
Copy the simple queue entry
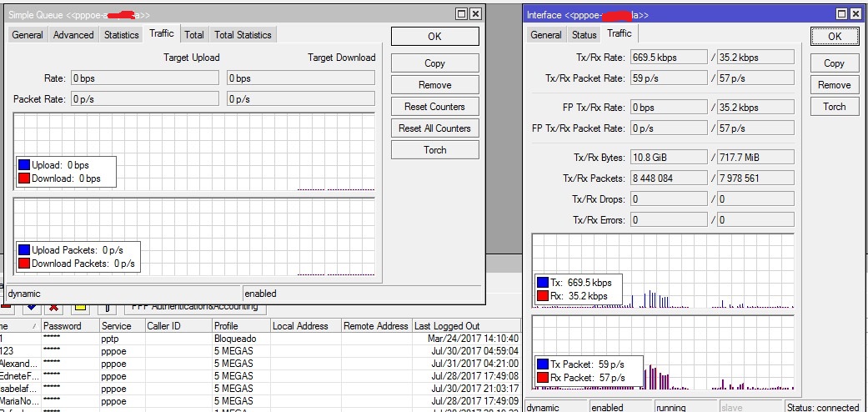pos(435,63)
